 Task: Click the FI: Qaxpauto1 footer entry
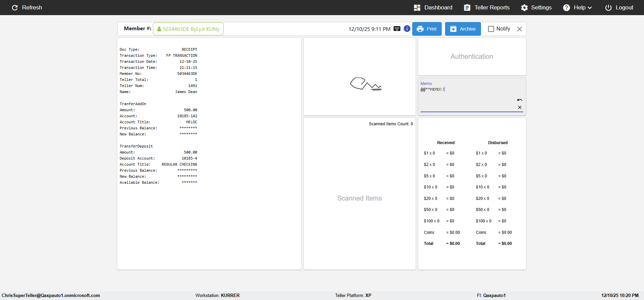click(x=491, y=296)
